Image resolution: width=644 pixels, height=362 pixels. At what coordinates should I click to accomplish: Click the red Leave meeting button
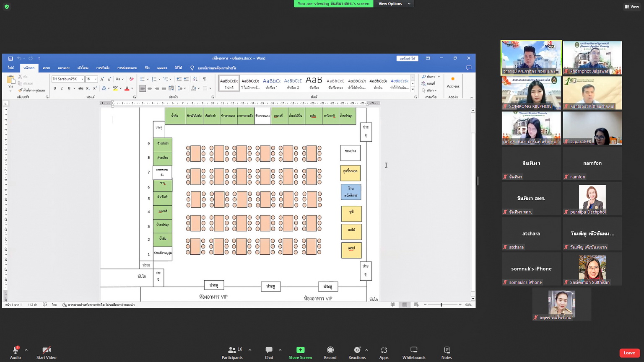click(629, 353)
